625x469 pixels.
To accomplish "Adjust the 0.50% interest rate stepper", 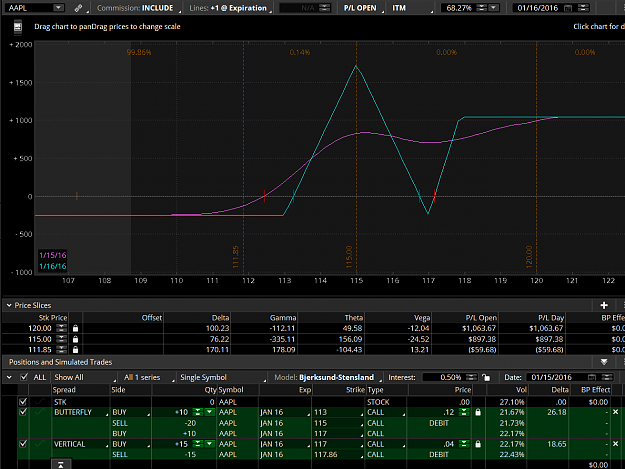I will [x=471, y=377].
